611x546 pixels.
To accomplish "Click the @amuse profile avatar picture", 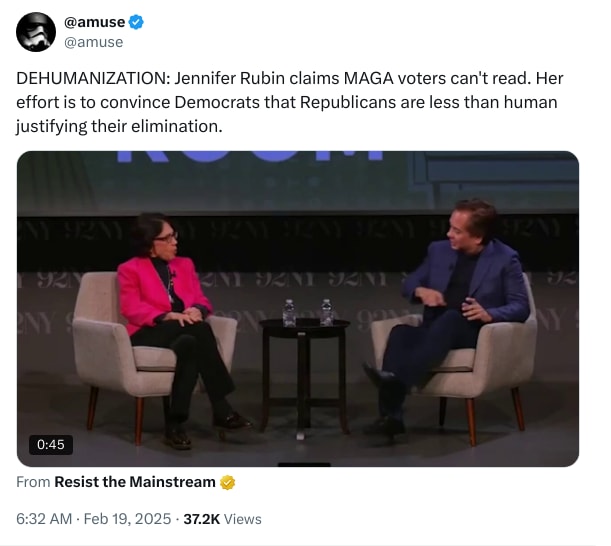I will pyautogui.click(x=36, y=32).
